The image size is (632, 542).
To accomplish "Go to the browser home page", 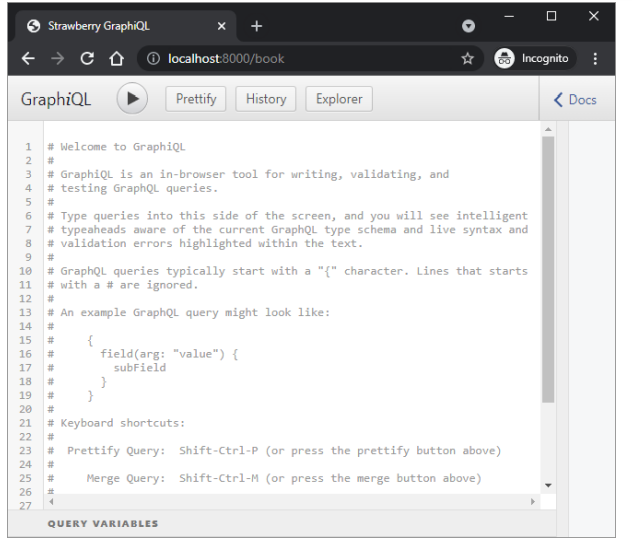I will [116, 58].
